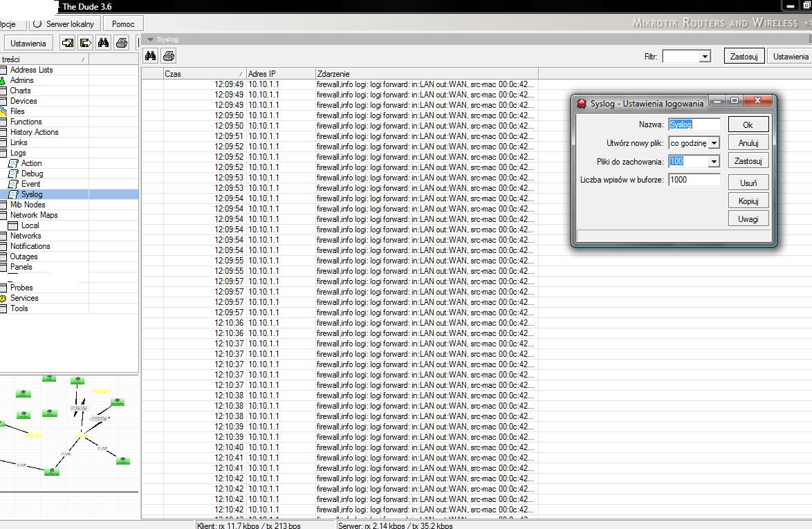Open the Utwórz nowy plik dropdown

pos(714,143)
